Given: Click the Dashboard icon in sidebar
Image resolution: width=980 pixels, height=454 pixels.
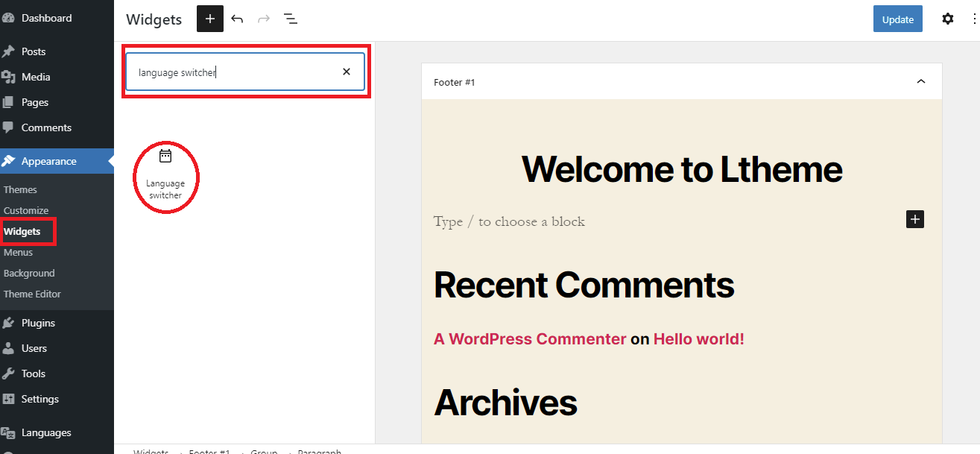Looking at the screenshot, I should (8, 18).
